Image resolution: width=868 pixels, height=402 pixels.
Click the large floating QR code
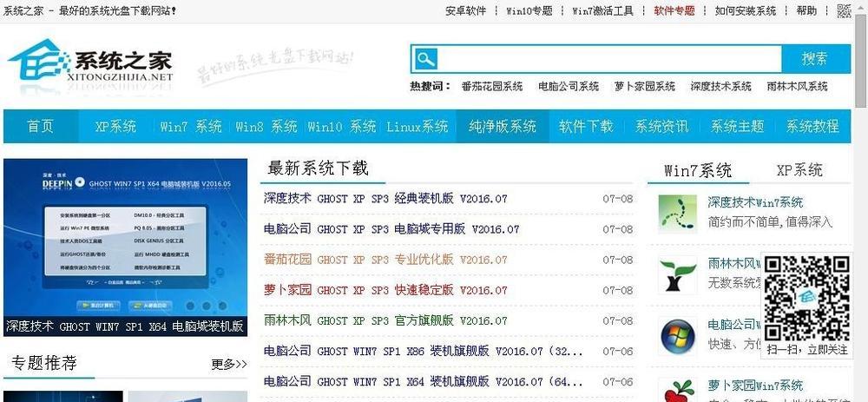(x=807, y=298)
